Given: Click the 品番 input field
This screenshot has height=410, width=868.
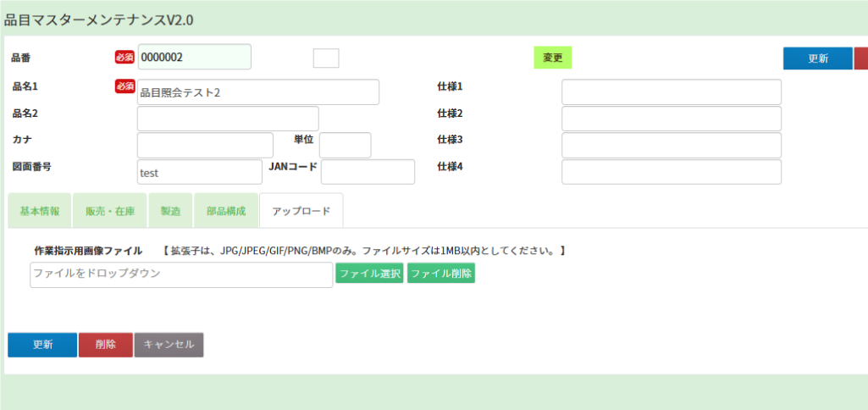Looking at the screenshot, I should [x=194, y=57].
